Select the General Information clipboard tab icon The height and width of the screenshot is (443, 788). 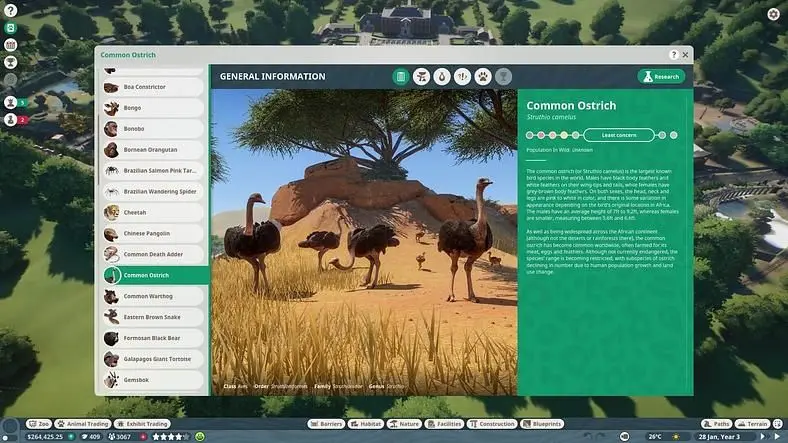[401, 77]
